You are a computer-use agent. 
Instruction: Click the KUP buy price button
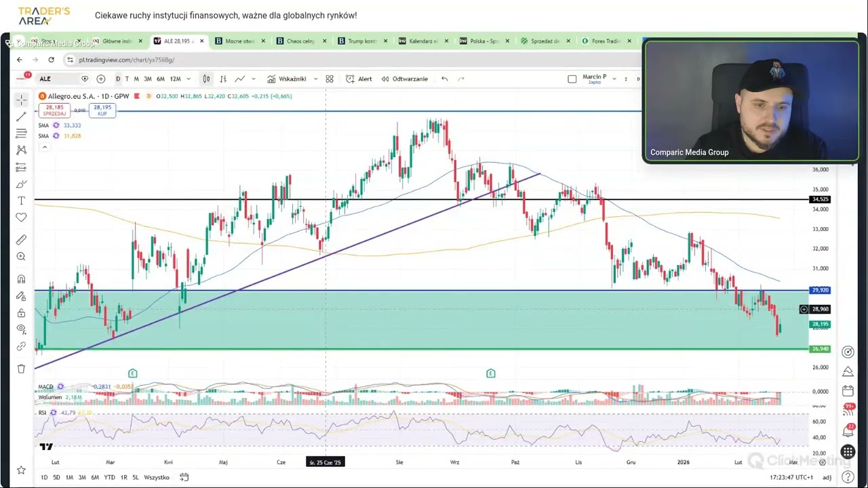point(102,110)
